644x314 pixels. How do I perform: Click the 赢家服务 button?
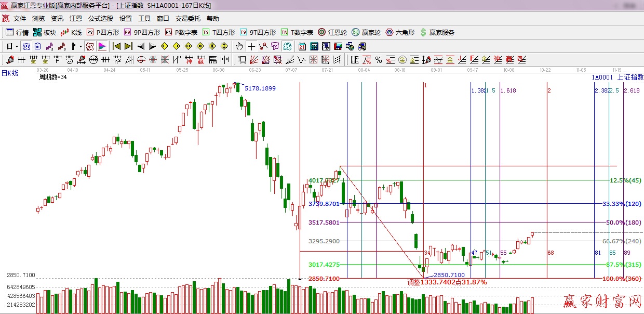pyautogui.click(x=437, y=32)
